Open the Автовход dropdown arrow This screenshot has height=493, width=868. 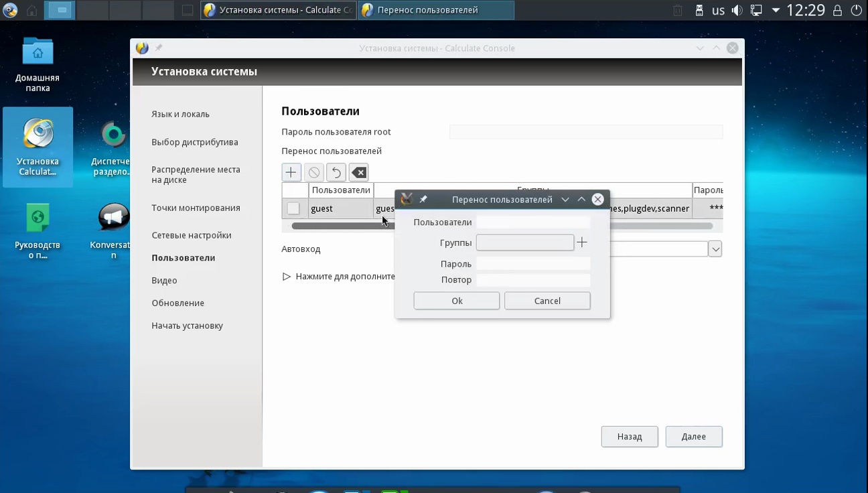[x=715, y=249]
